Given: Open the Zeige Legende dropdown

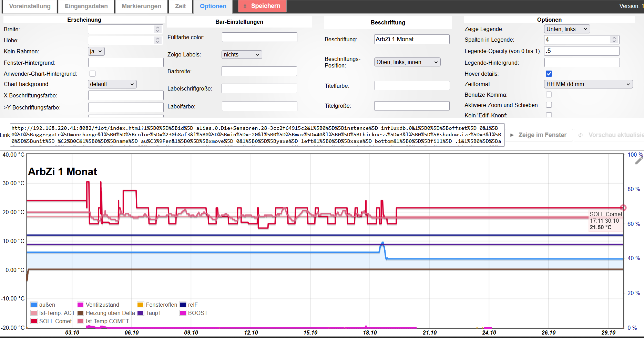Looking at the screenshot, I should [566, 29].
